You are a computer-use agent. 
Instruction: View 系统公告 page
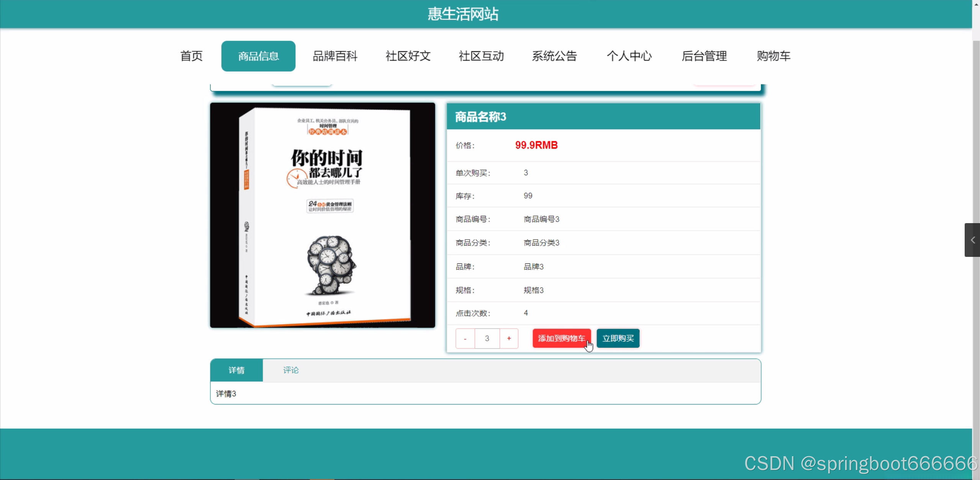coord(554,56)
